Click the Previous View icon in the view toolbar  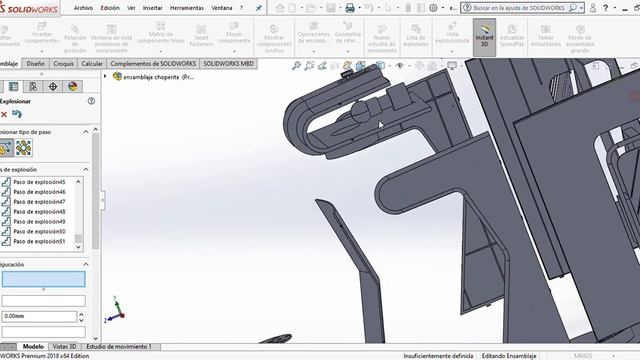pyautogui.click(x=322, y=65)
